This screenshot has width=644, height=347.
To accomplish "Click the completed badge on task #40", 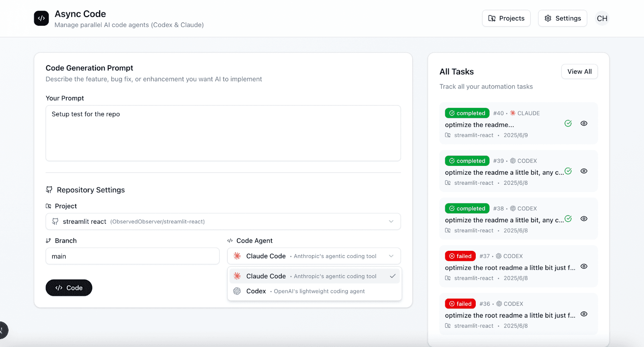I will coord(467,113).
